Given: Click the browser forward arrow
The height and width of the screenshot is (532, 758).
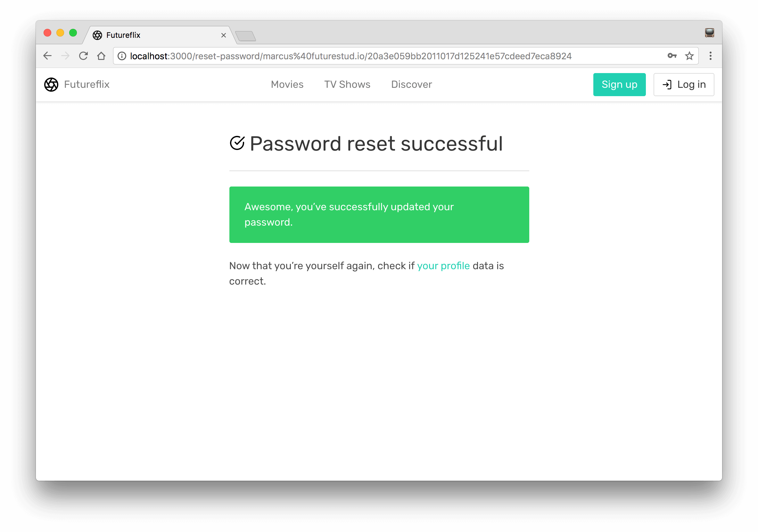Looking at the screenshot, I should (x=65, y=56).
